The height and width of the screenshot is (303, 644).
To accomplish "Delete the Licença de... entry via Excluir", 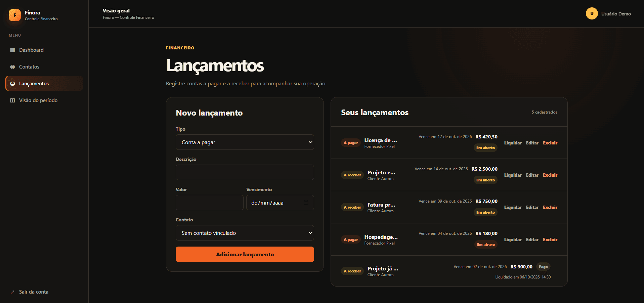I will [550, 143].
